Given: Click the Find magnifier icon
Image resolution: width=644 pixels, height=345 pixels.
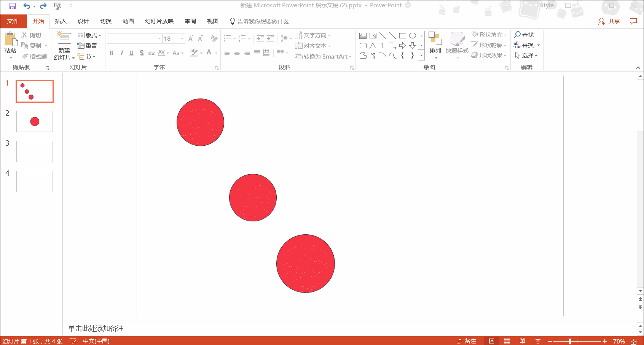Looking at the screenshot, I should 517,35.
